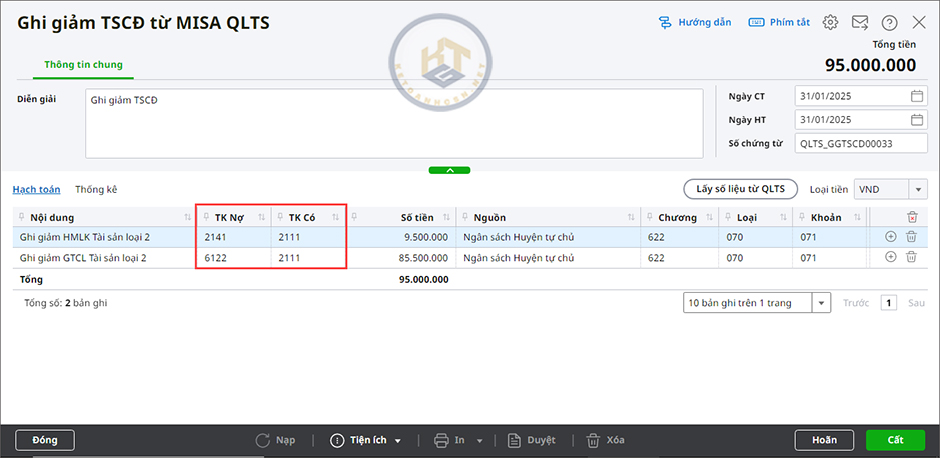
Task: Delete the Ghi giảm GTCL row
Action: 911,257
